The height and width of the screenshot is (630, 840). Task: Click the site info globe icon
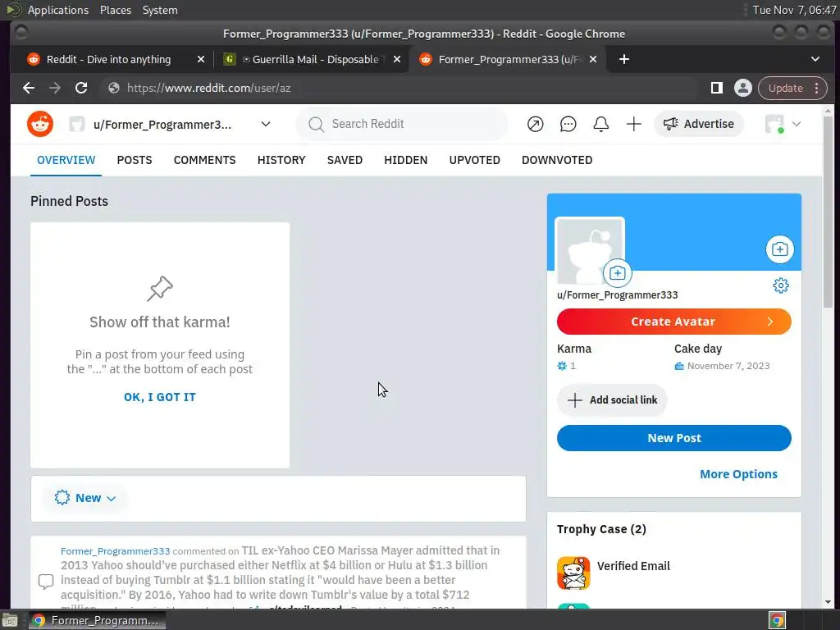point(113,88)
